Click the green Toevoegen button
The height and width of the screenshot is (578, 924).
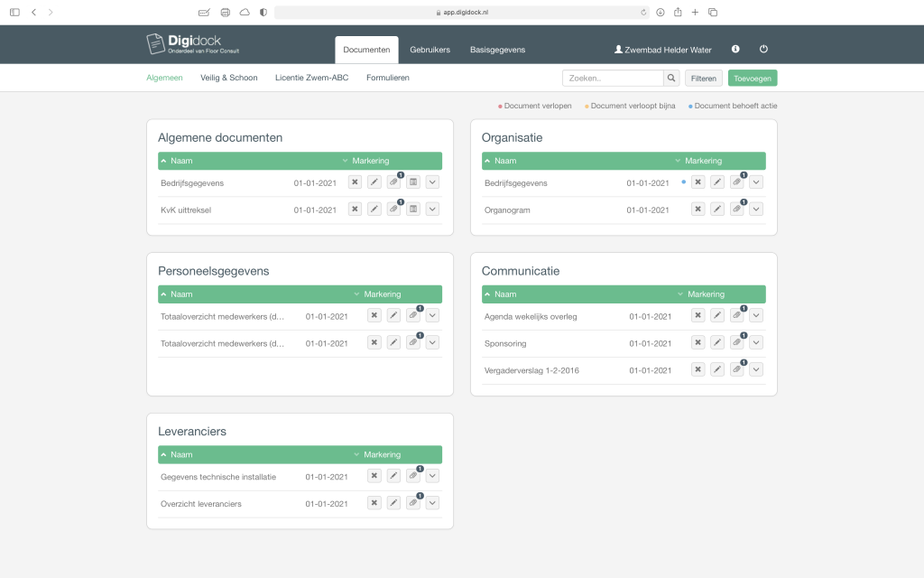coord(752,78)
